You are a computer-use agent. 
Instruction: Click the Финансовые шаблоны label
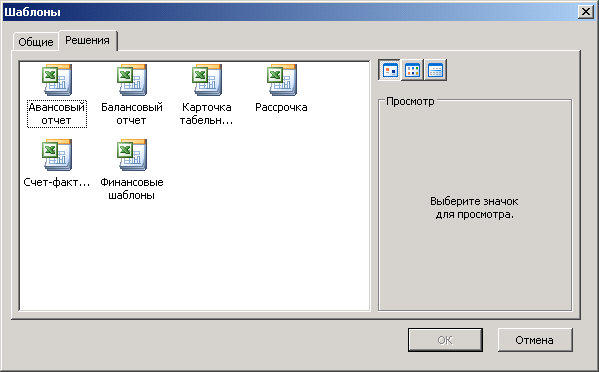pyautogui.click(x=132, y=189)
